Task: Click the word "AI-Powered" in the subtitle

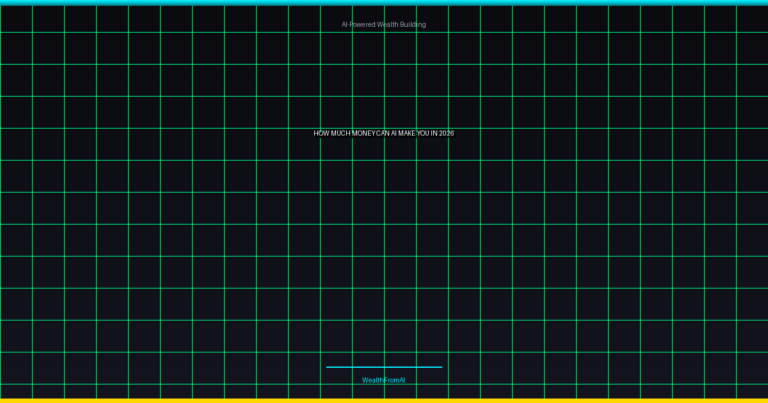Action: [x=358, y=24]
